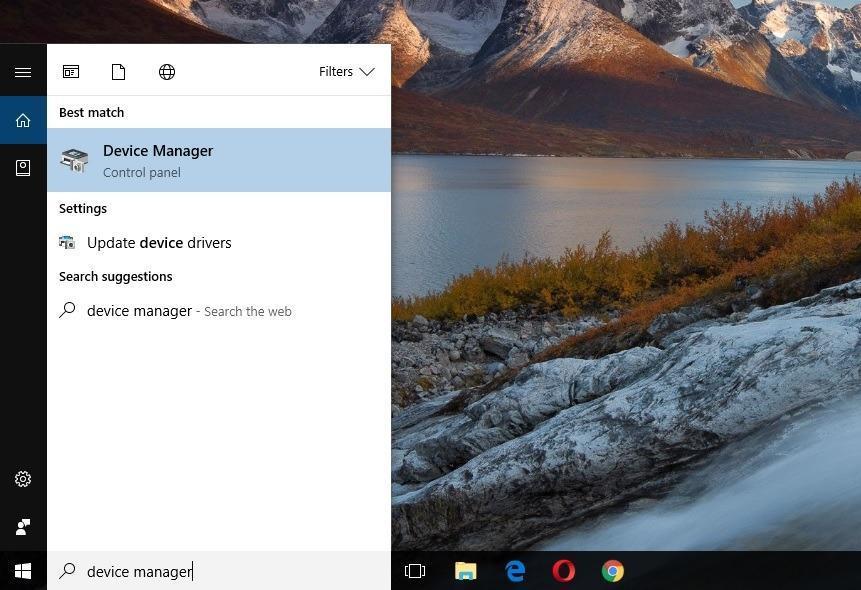Open Task View on taskbar
861x590 pixels.
tap(415, 571)
